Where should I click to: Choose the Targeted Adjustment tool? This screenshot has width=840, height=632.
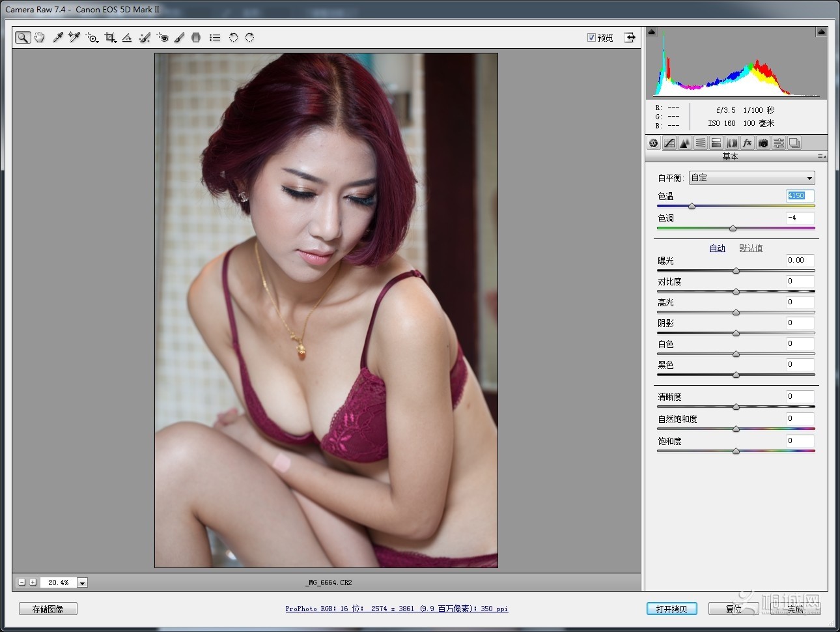(x=92, y=38)
